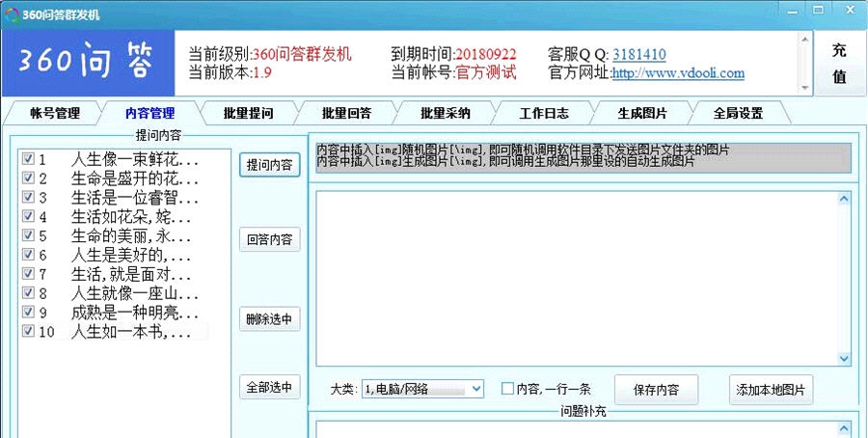Image resolution: width=868 pixels, height=438 pixels.
Task: Switch to the 帐号管理 tab
Action: [x=55, y=114]
